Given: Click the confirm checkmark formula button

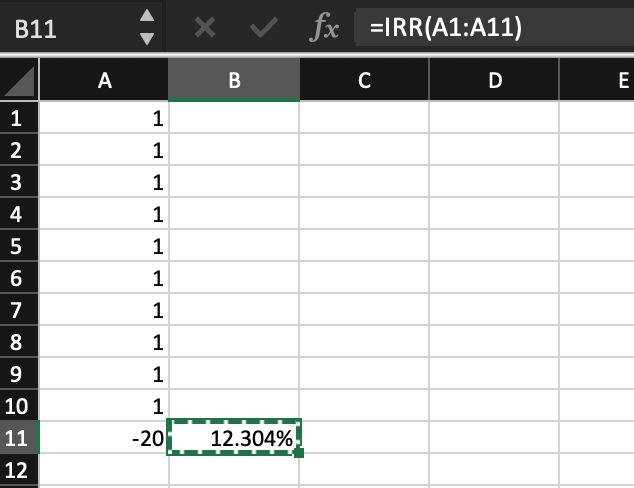Looking at the screenshot, I should click(264, 28).
